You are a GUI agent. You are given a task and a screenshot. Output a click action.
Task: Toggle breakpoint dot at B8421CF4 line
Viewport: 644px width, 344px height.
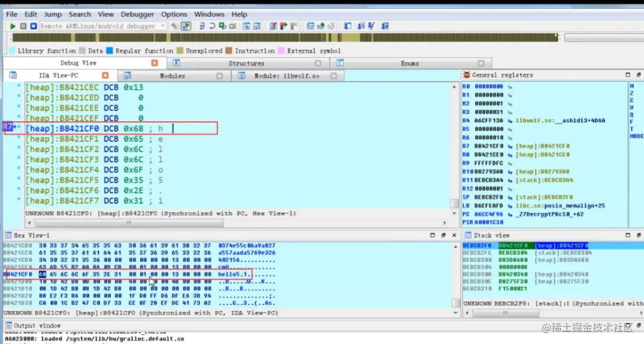18,170
